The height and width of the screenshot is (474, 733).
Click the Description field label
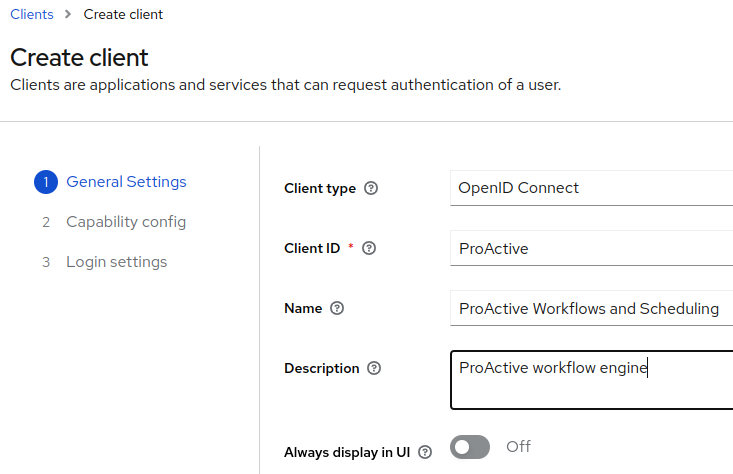[x=322, y=368]
